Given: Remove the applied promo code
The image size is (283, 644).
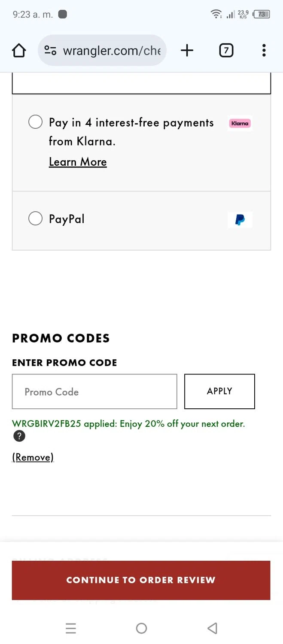Looking at the screenshot, I should point(33,457).
